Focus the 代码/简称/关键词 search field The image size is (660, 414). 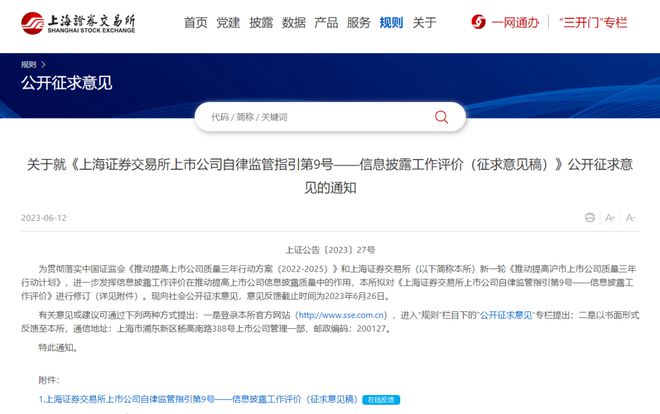(x=310, y=117)
